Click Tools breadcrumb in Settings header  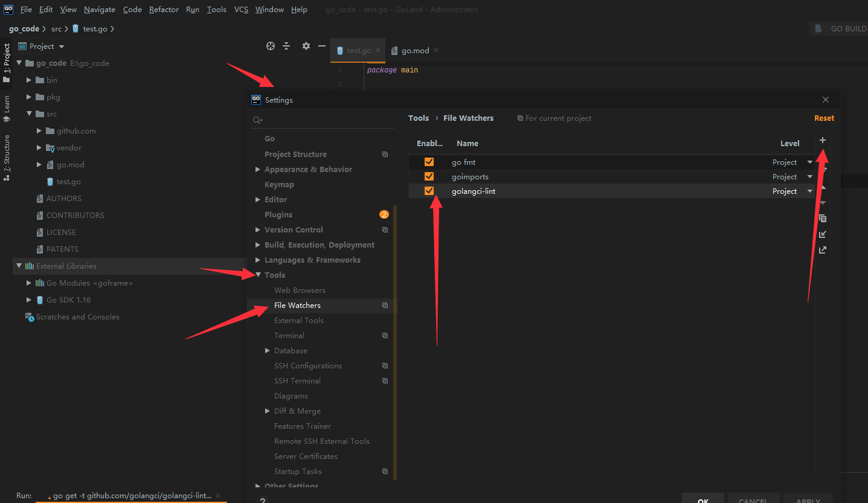point(419,118)
